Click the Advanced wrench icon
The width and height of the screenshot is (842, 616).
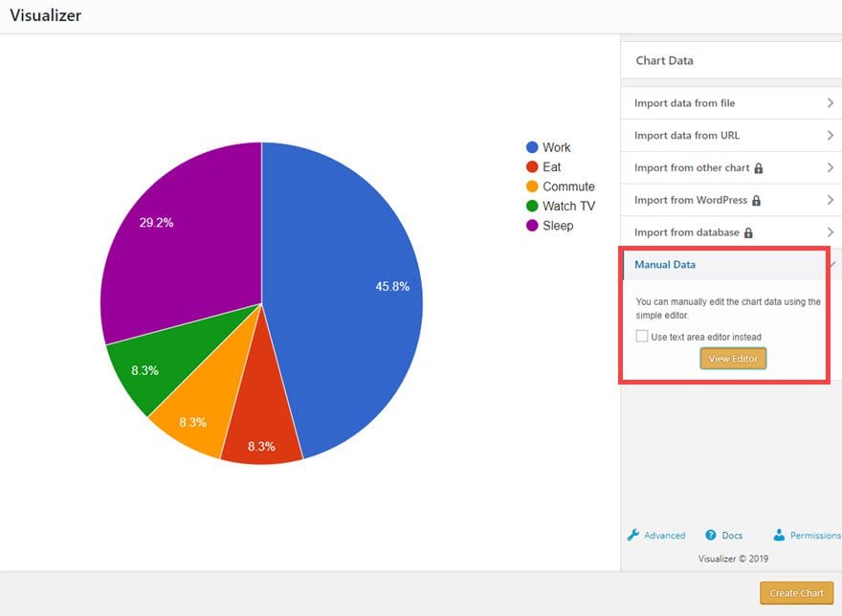tap(632, 535)
